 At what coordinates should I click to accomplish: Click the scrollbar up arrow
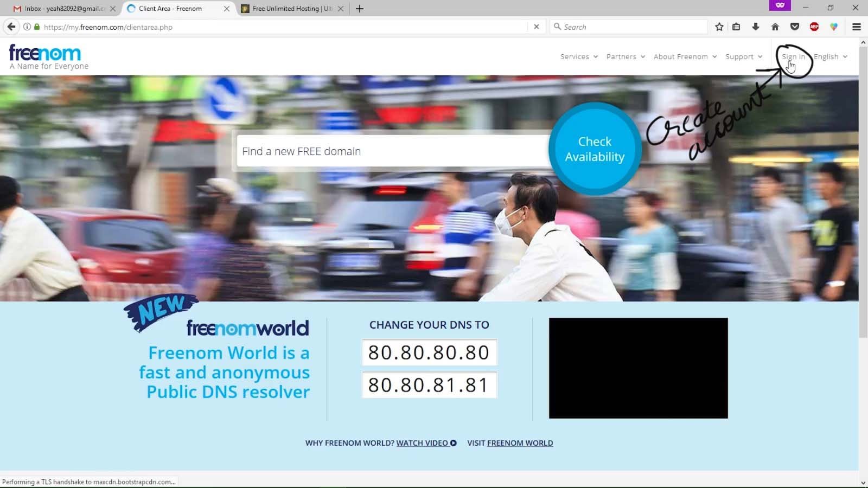click(x=863, y=42)
